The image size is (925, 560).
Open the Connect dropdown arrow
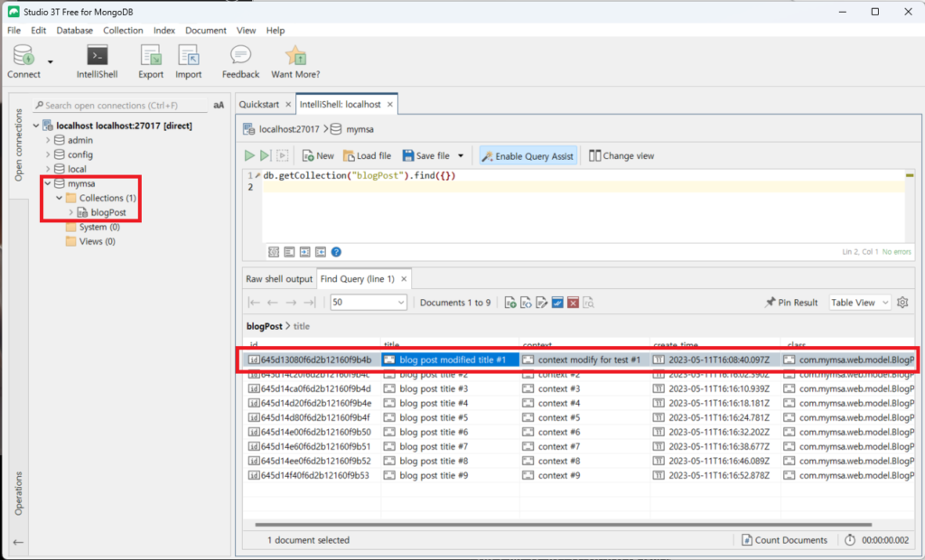(x=51, y=61)
